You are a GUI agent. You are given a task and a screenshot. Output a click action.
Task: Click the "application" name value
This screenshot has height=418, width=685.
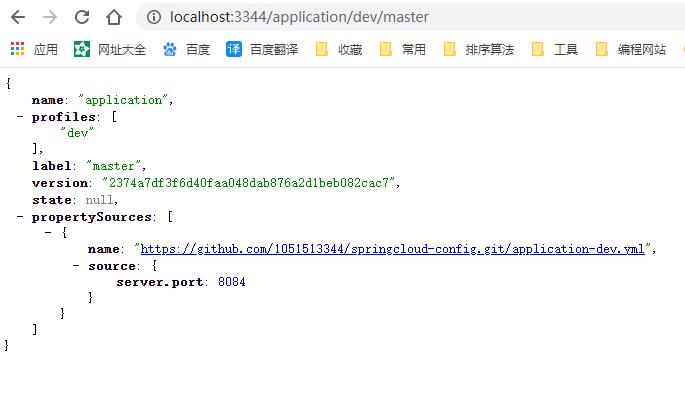click(x=123, y=100)
